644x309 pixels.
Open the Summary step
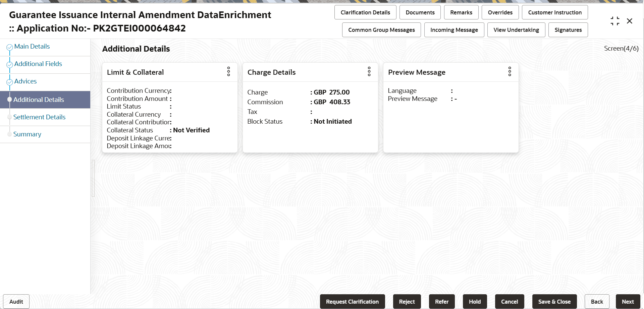pyautogui.click(x=27, y=134)
